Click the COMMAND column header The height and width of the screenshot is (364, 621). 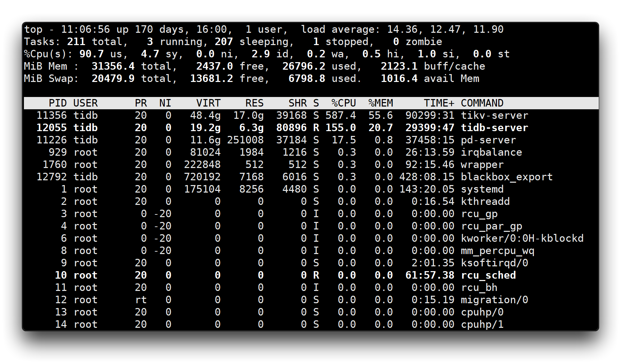pyautogui.click(x=482, y=103)
